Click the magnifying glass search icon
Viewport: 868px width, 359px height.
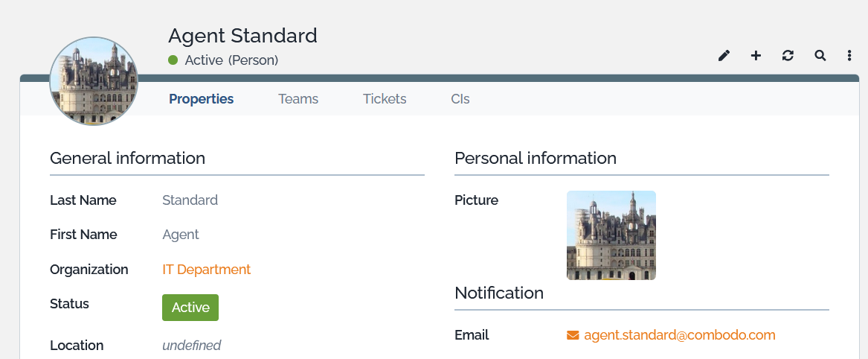pos(820,56)
